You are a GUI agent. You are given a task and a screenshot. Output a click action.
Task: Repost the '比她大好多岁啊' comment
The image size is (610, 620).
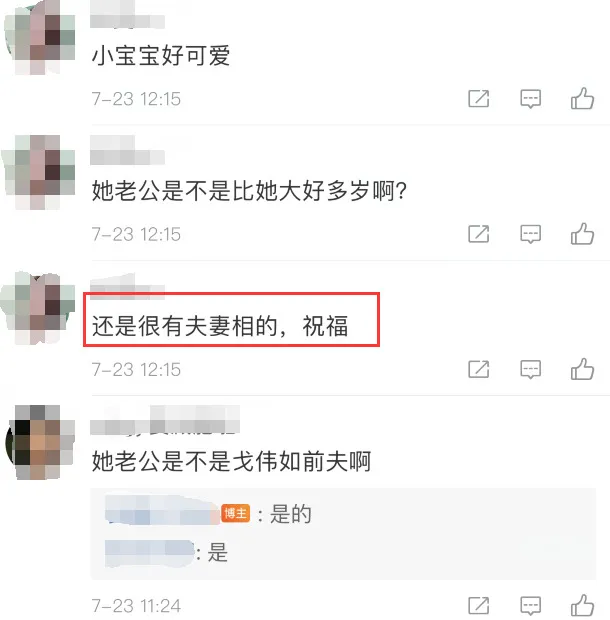(479, 234)
